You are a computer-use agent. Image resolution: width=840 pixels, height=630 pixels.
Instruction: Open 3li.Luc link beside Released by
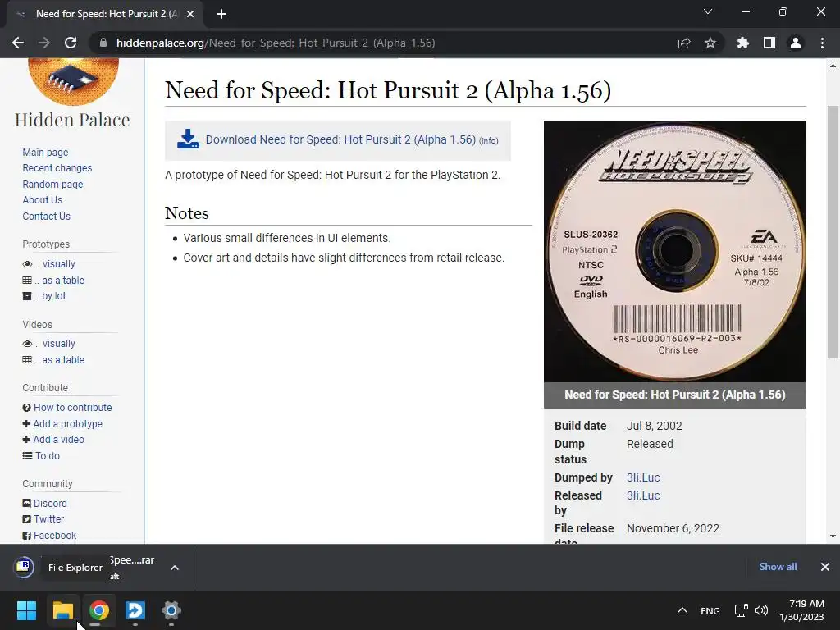pyautogui.click(x=643, y=495)
